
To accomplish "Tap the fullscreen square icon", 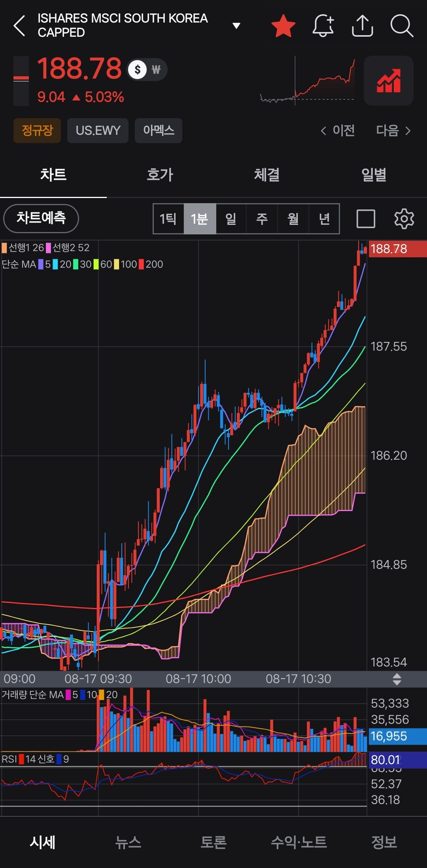I will pos(366,219).
